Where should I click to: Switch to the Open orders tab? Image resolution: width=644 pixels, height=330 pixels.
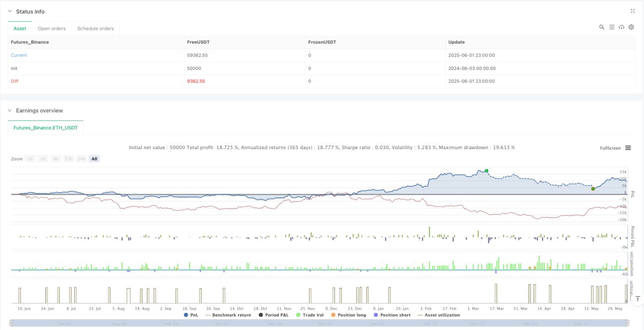click(x=52, y=28)
